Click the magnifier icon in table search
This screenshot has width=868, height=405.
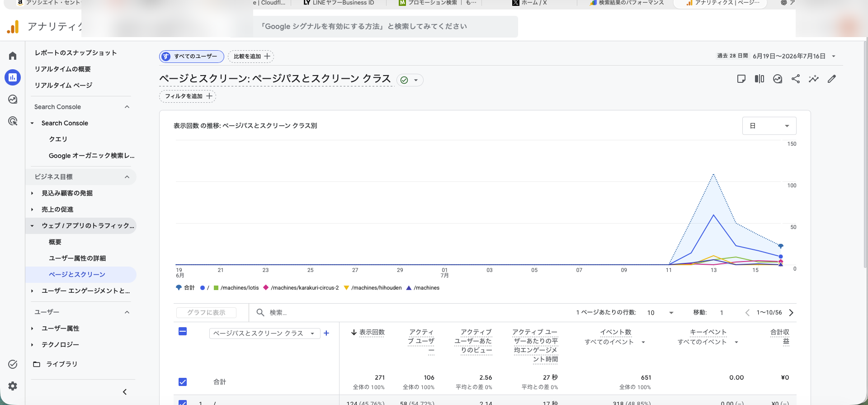point(260,312)
